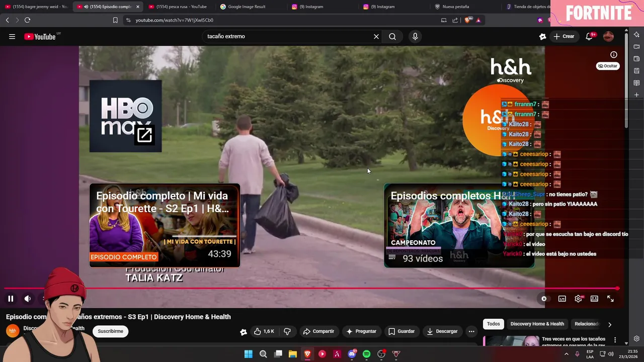This screenshot has width=644, height=362.
Task: Switch to theater mode
Action: [594, 299]
